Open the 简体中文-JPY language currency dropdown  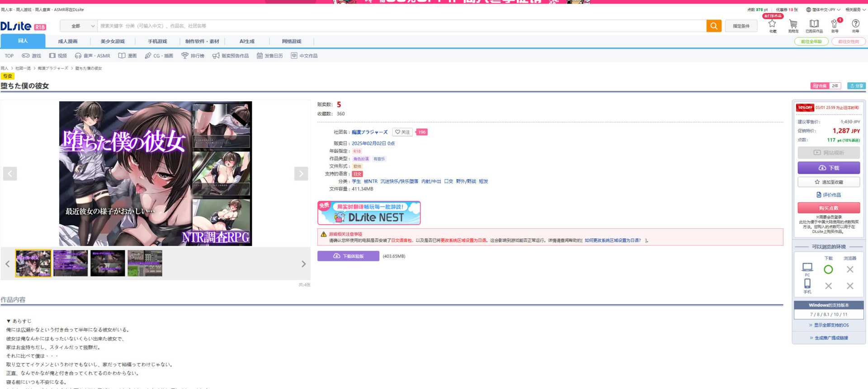tap(823, 9)
